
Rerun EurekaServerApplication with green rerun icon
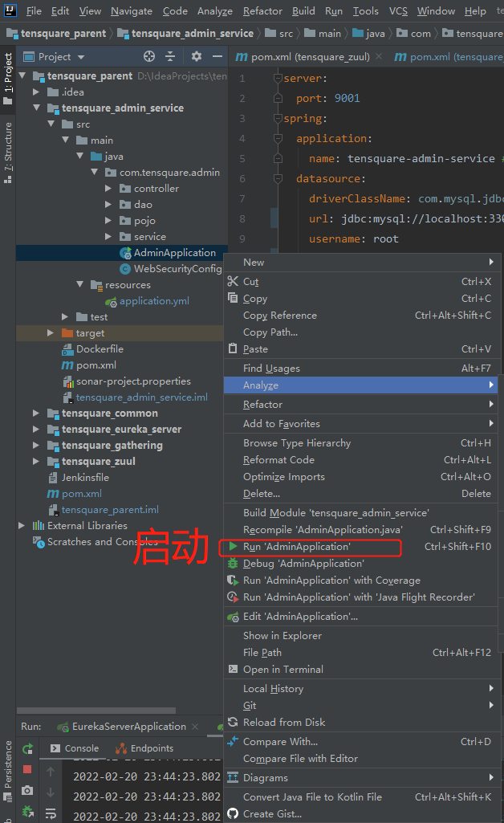pos(28,749)
